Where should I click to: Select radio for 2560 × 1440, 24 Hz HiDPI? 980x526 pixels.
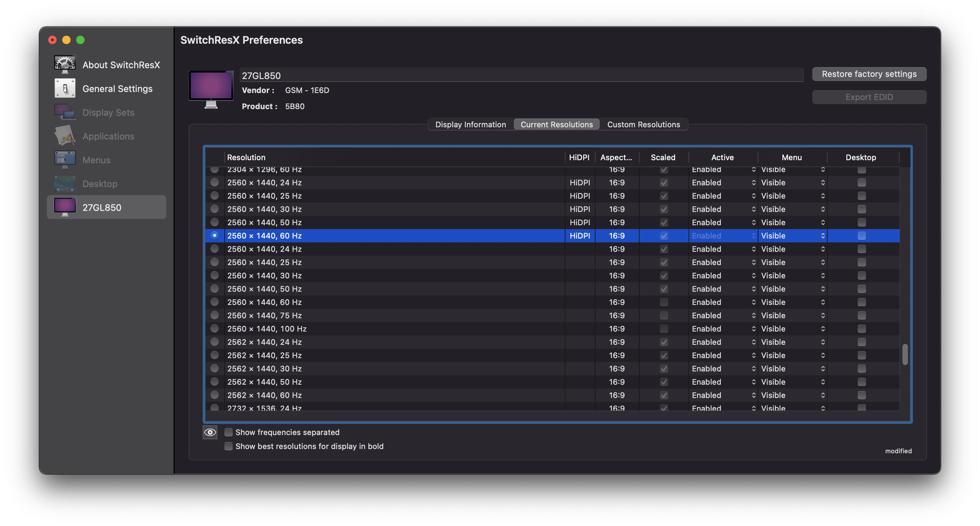pyautogui.click(x=215, y=182)
